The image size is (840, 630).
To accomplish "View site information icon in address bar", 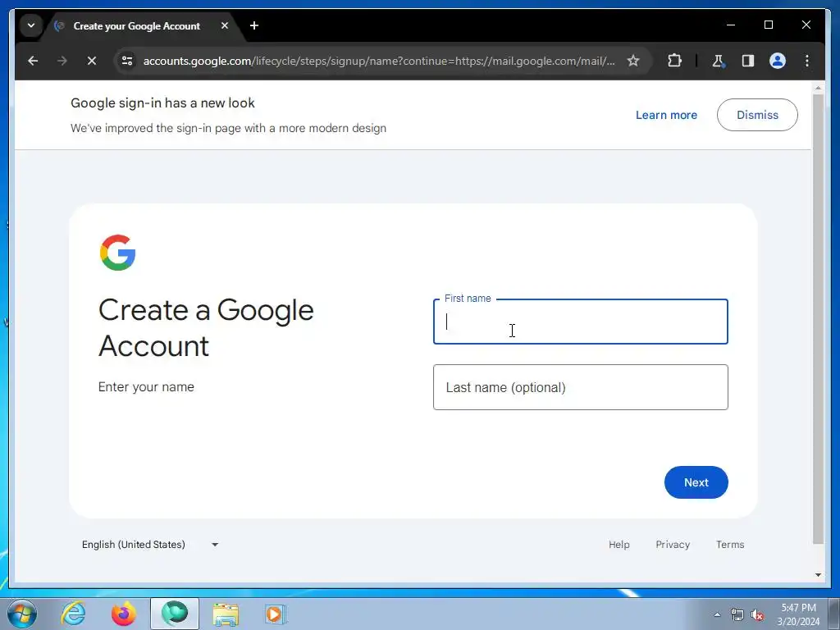I will (127, 61).
